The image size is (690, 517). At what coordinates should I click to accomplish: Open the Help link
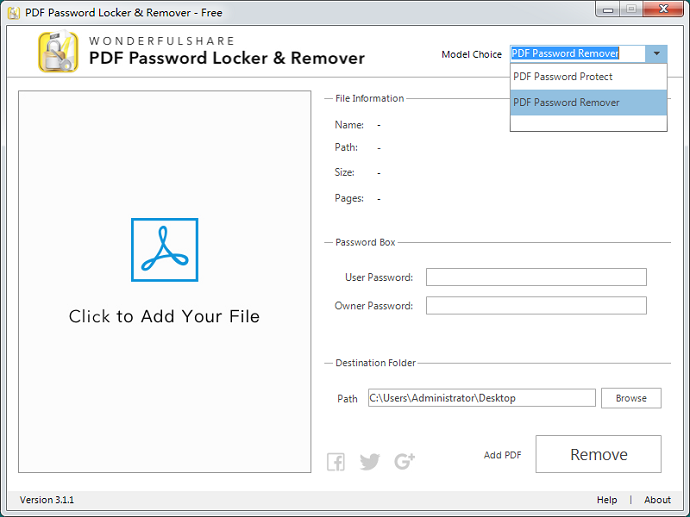tap(607, 500)
